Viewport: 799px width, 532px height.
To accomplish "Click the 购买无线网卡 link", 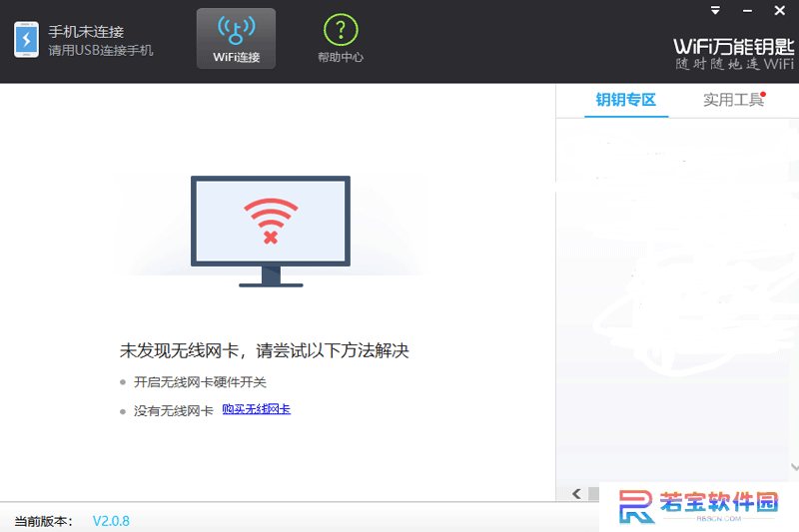I will pyautogui.click(x=257, y=409).
